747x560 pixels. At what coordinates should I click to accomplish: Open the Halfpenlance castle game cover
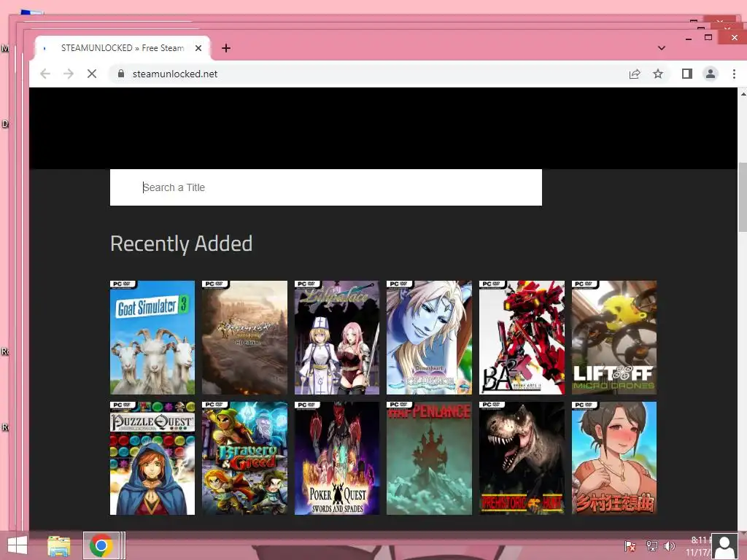[x=429, y=458]
